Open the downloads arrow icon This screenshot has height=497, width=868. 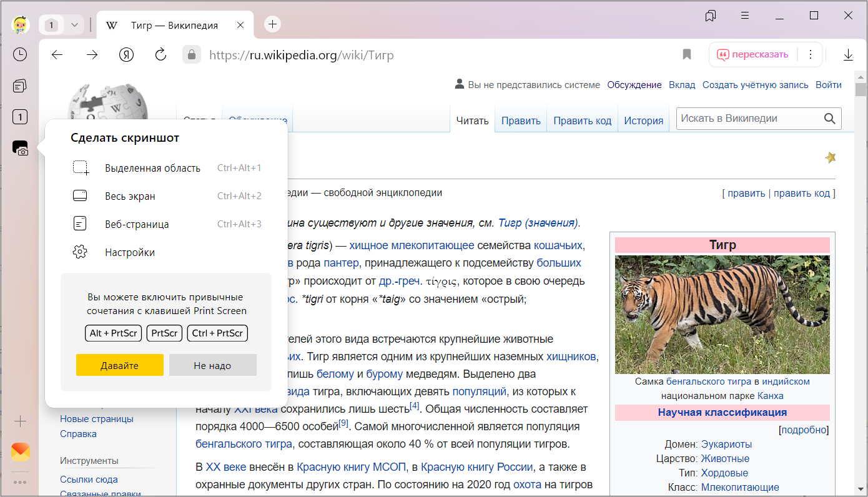click(x=848, y=55)
